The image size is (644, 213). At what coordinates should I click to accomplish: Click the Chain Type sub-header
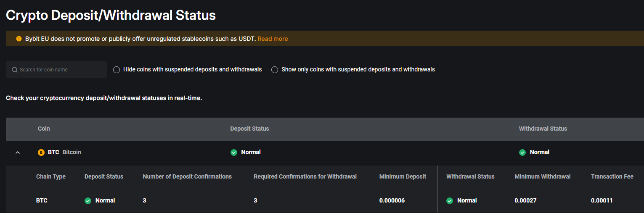(51, 176)
